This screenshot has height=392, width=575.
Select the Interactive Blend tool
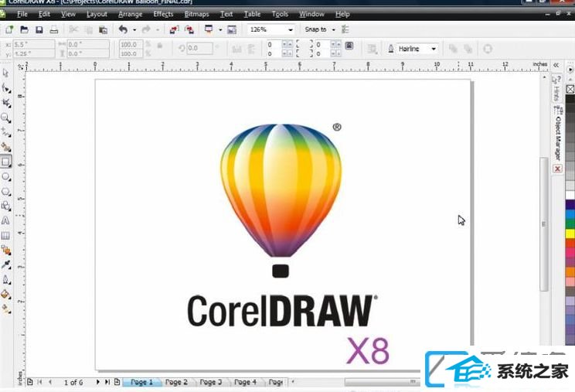click(x=6, y=251)
